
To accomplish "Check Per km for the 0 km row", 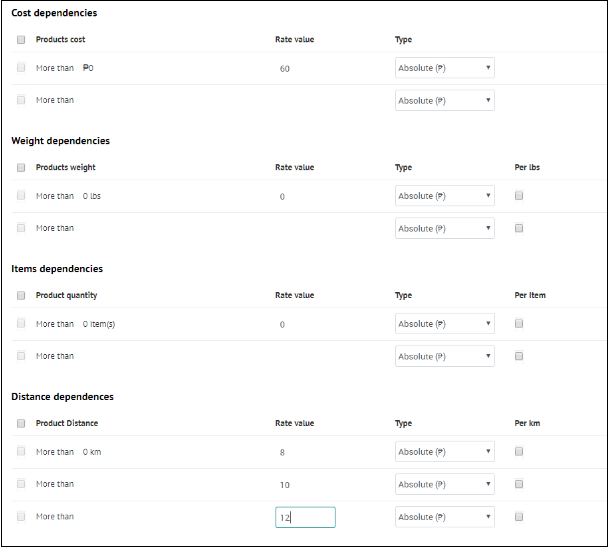I will [519, 451].
